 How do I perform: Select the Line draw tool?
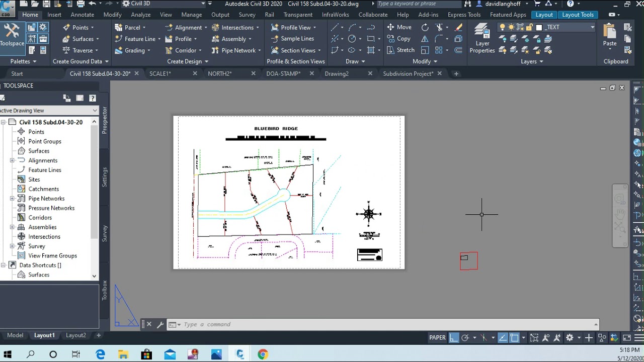click(335, 27)
